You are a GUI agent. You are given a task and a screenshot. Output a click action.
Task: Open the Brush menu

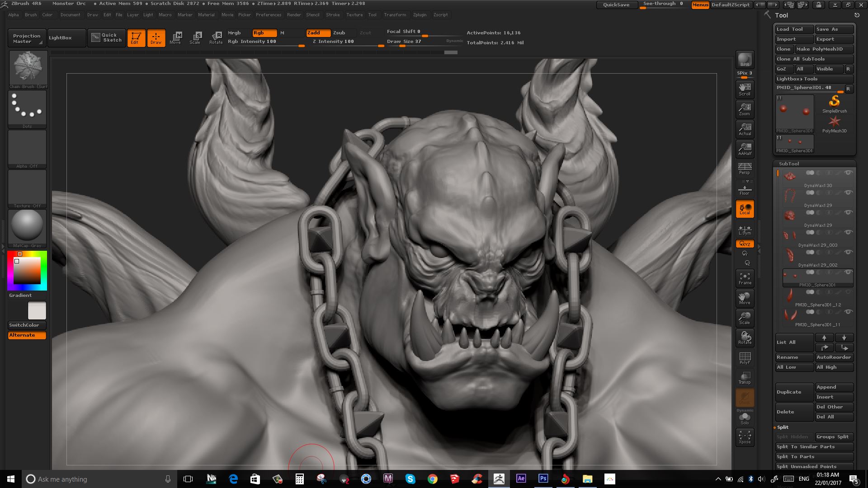(x=31, y=15)
